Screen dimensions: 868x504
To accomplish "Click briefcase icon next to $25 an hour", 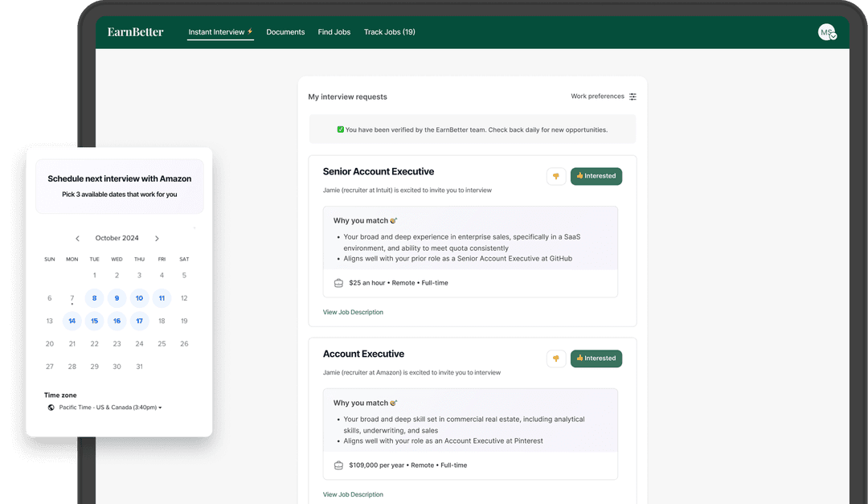I will 338,283.
